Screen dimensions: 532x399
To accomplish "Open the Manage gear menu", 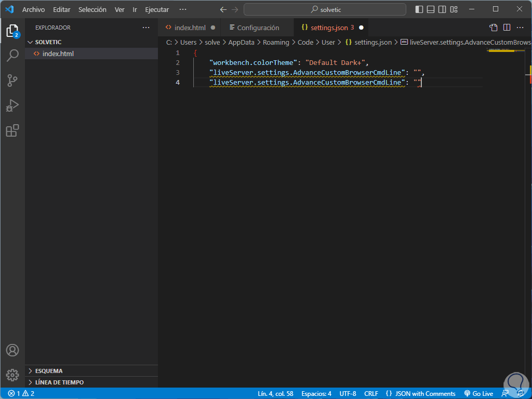I will (x=12, y=375).
